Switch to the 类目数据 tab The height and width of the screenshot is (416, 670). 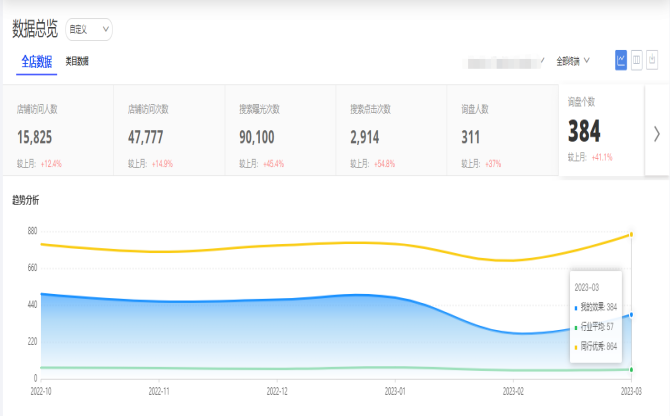point(77,61)
